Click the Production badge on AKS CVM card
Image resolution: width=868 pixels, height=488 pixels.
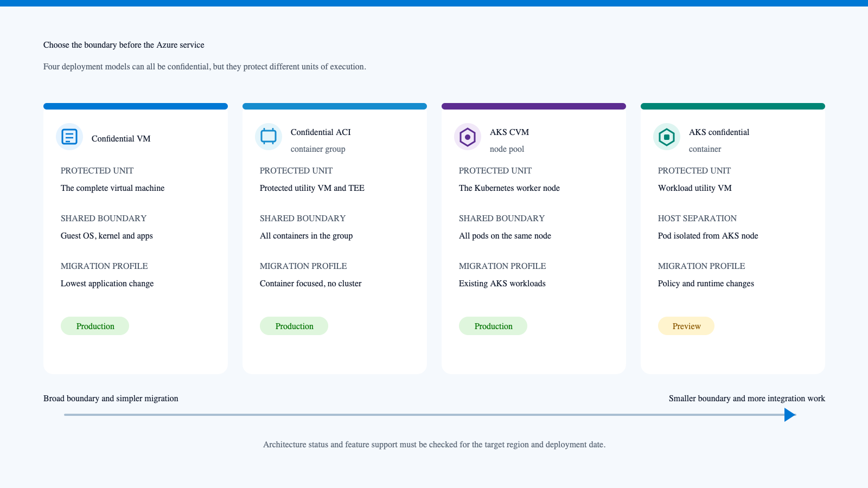pos(493,326)
